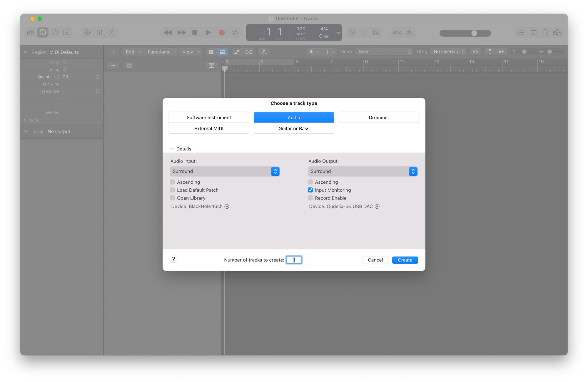Click the help question mark button
This screenshot has height=382, width=588.
[173, 259]
